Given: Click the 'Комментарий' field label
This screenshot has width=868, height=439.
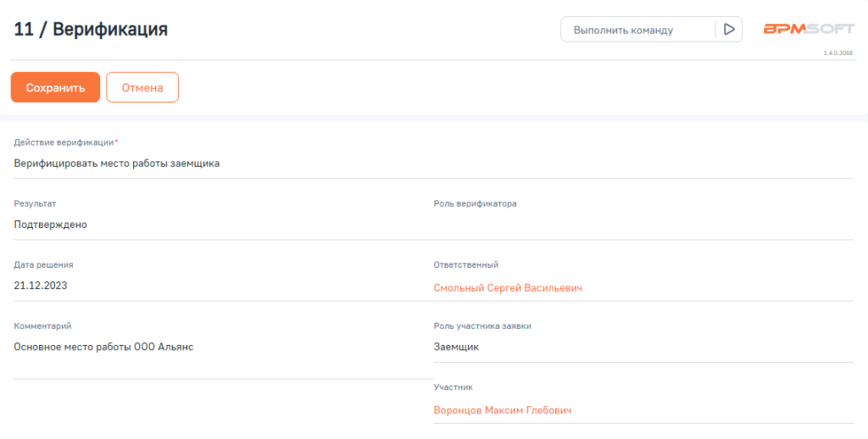Looking at the screenshot, I should [x=42, y=325].
